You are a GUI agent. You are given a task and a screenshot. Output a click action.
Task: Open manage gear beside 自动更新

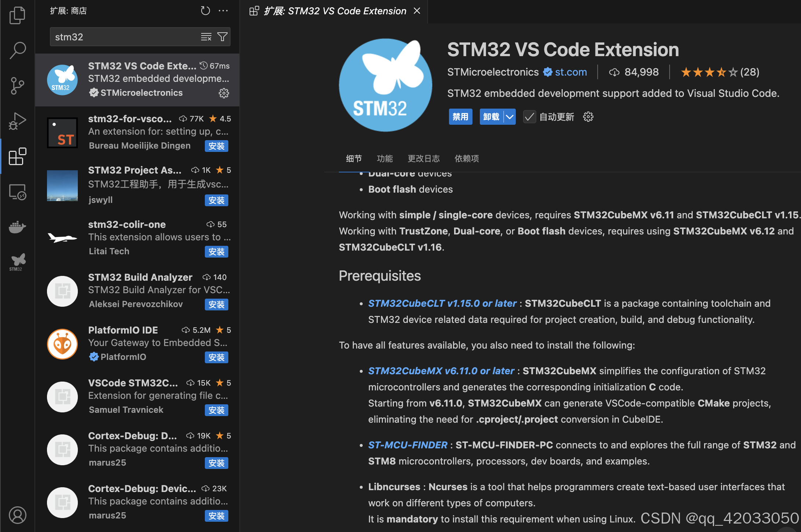click(x=588, y=117)
